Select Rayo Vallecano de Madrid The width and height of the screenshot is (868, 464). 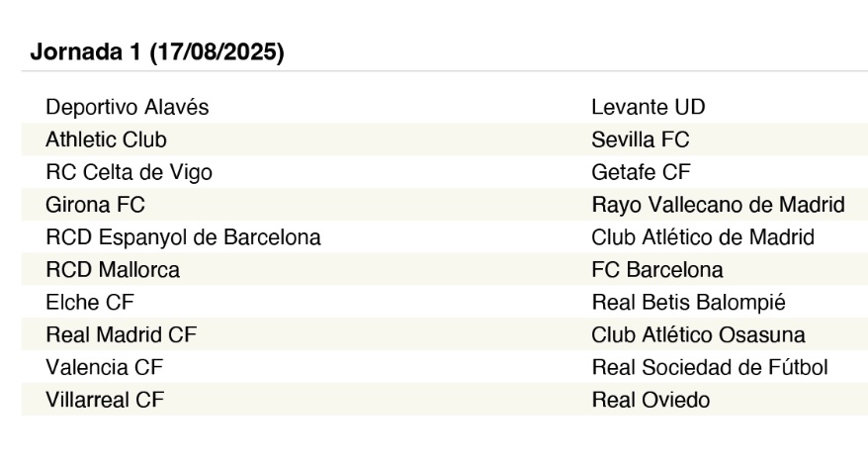[x=718, y=205]
